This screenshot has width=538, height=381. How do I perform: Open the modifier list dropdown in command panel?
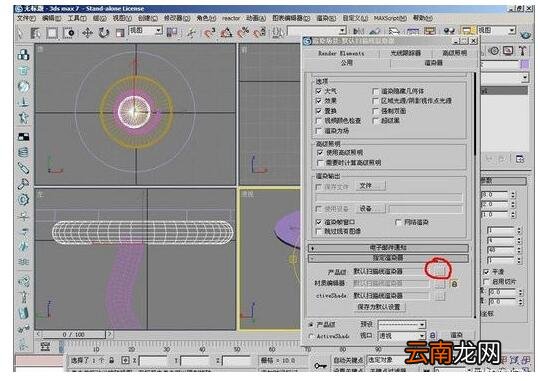504,78
